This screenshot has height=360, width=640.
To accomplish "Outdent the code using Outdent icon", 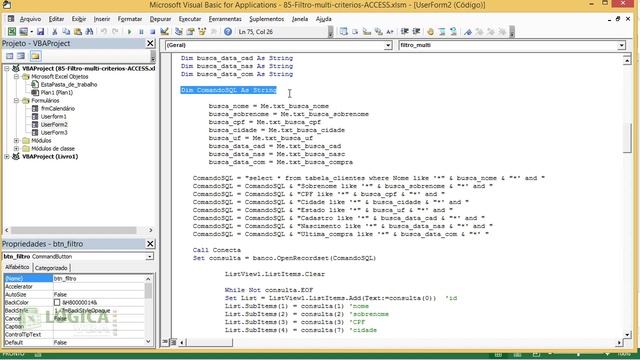I will [x=416, y=32].
